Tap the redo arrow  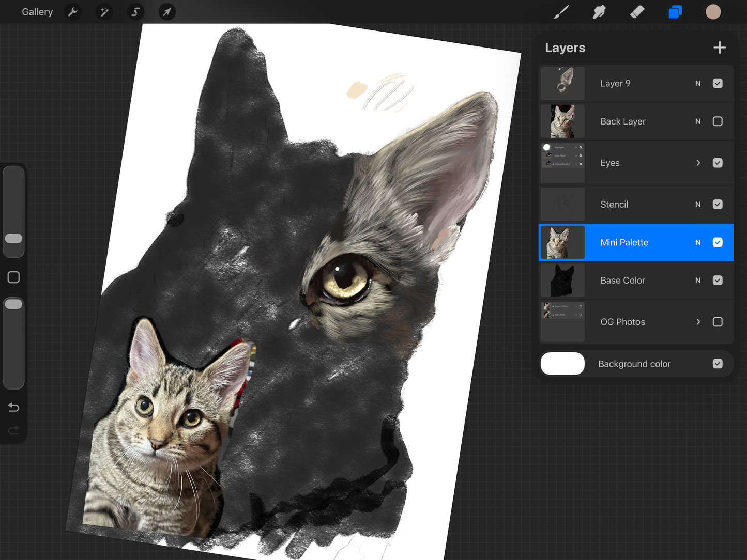(x=14, y=430)
